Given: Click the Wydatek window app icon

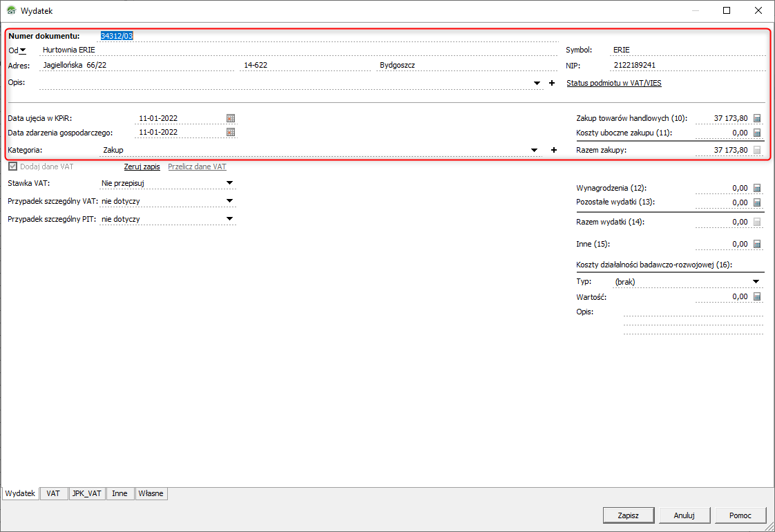Looking at the screenshot, I should pyautogui.click(x=11, y=10).
